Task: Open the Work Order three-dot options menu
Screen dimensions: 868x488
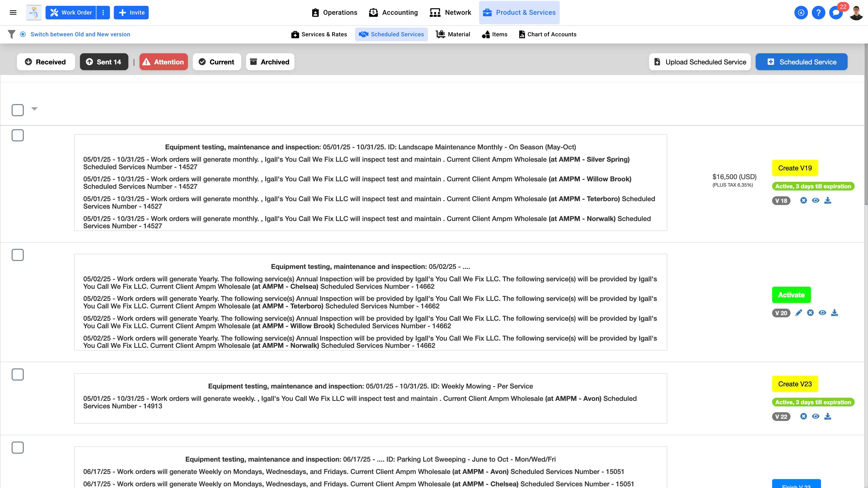Action: [x=103, y=13]
